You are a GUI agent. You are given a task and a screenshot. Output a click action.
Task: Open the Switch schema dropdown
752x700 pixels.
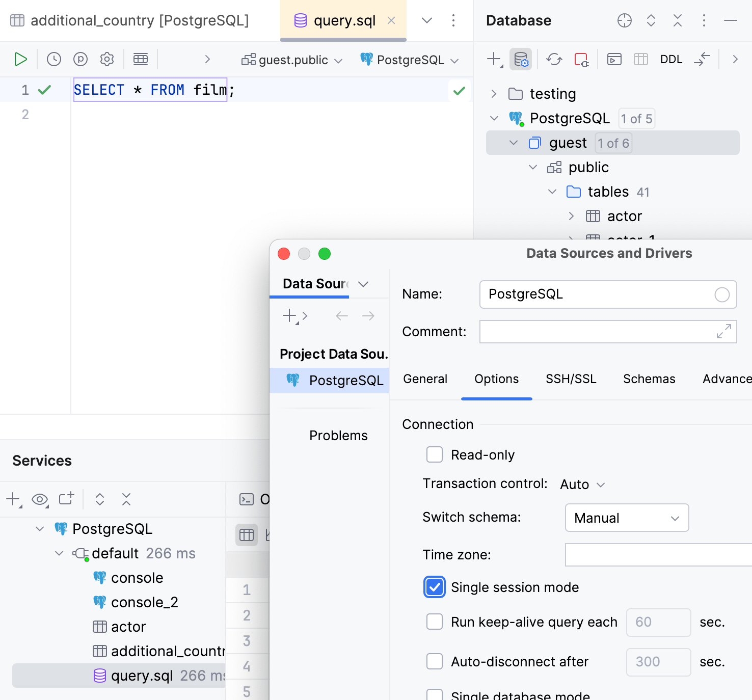pyautogui.click(x=627, y=518)
